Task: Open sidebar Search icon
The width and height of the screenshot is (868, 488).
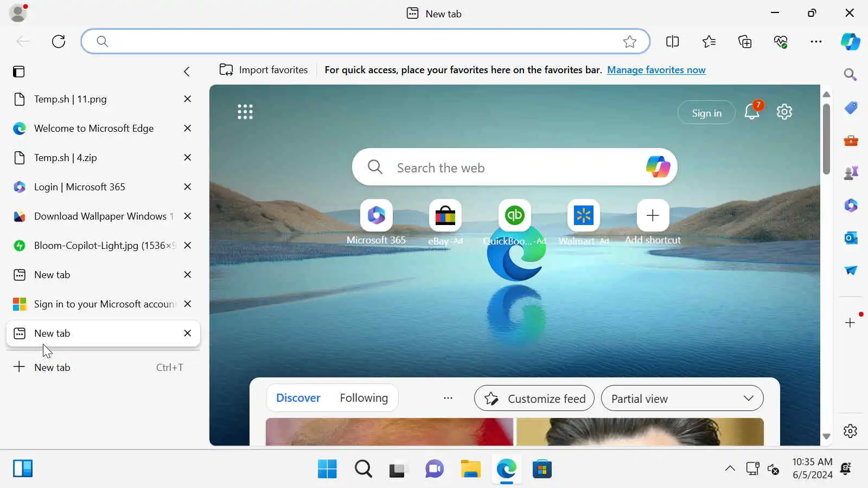Action: [850, 74]
